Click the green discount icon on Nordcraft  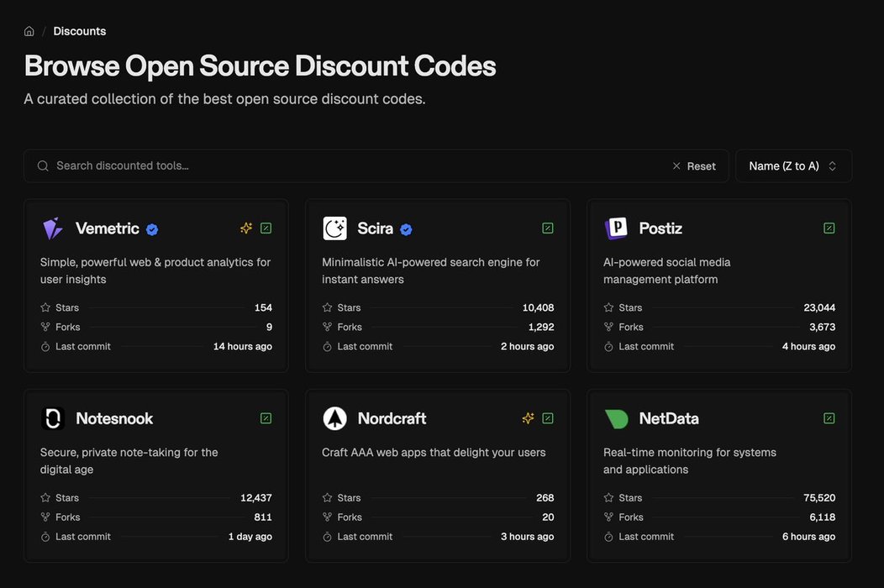[547, 418]
